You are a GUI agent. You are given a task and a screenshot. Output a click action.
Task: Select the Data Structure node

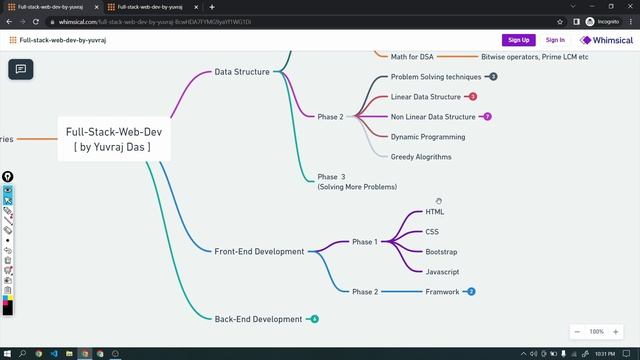coord(242,72)
